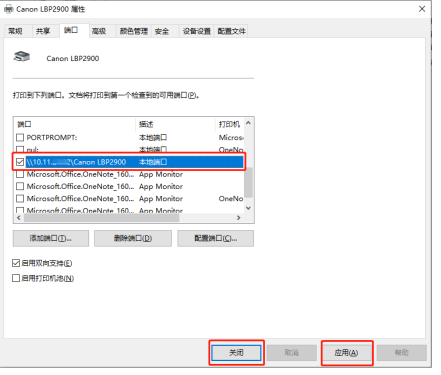This screenshot has height=375, width=441.
Task: Switch to the 常规 tab
Action: (x=15, y=31)
